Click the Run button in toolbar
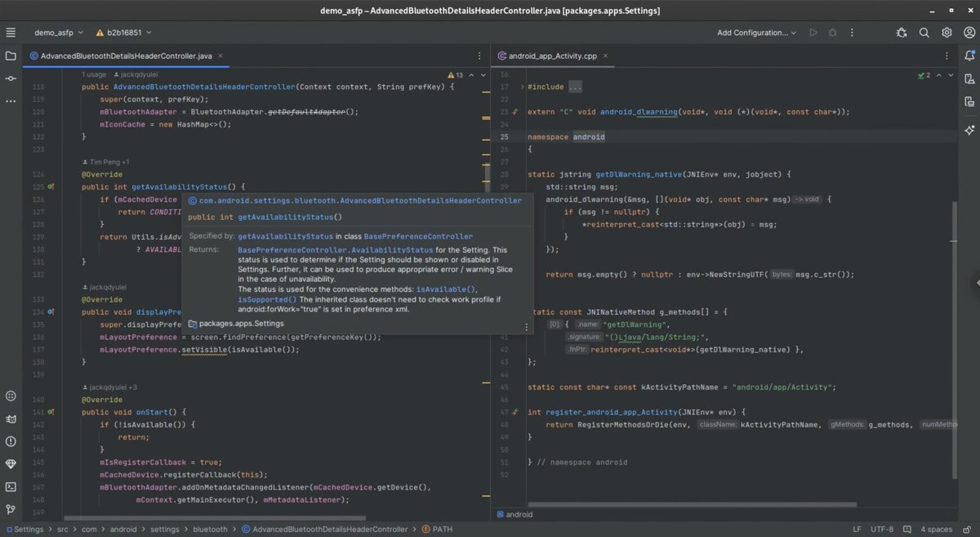Viewport: 980px width, 537px height. pos(813,33)
